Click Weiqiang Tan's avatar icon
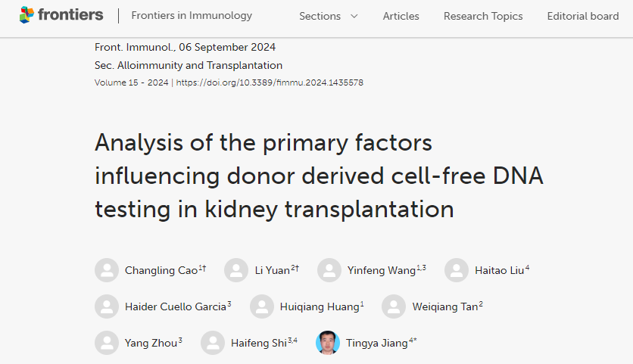This screenshot has height=364, width=633. coord(394,306)
